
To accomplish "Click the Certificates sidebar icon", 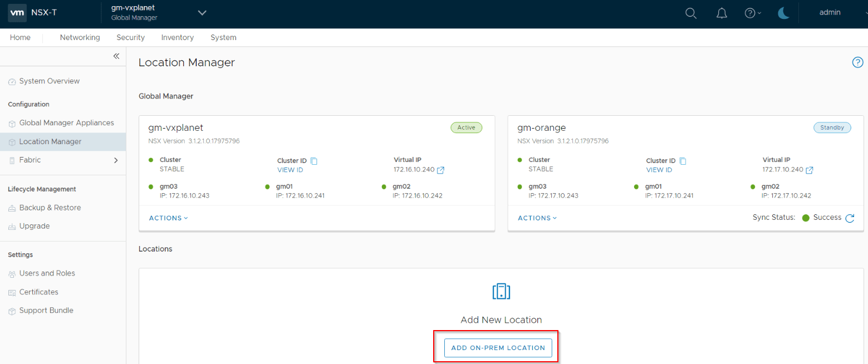I will click(12, 293).
